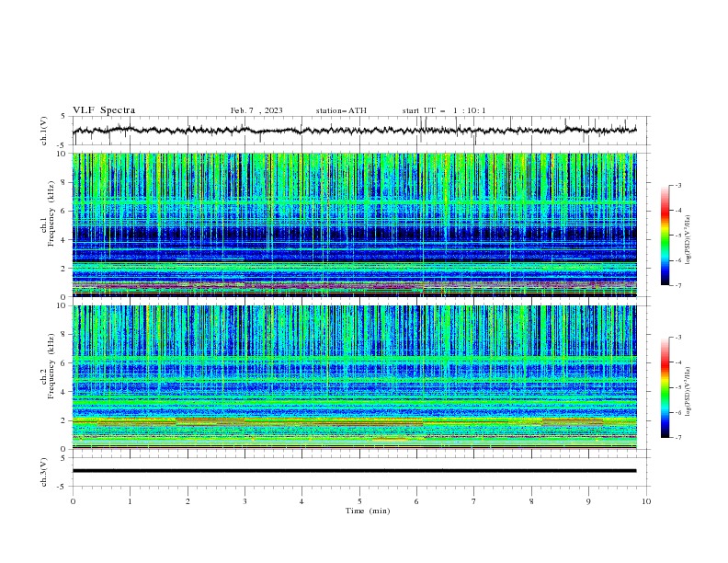Click tick label "3" on the Time axis
The image size is (728, 563).
pyautogui.click(x=245, y=501)
